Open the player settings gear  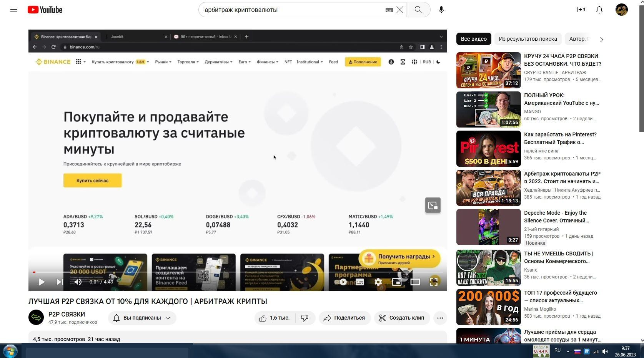(x=378, y=282)
